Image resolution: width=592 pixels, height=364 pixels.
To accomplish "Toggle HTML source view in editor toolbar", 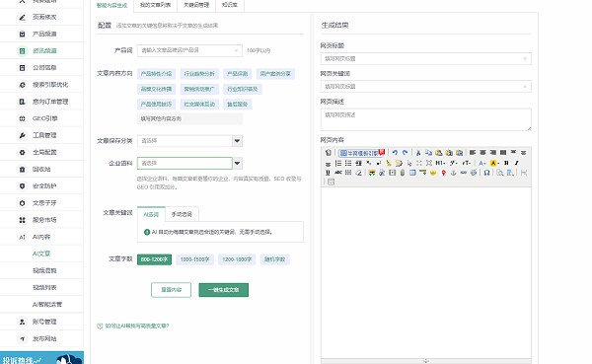I will pos(329,153).
